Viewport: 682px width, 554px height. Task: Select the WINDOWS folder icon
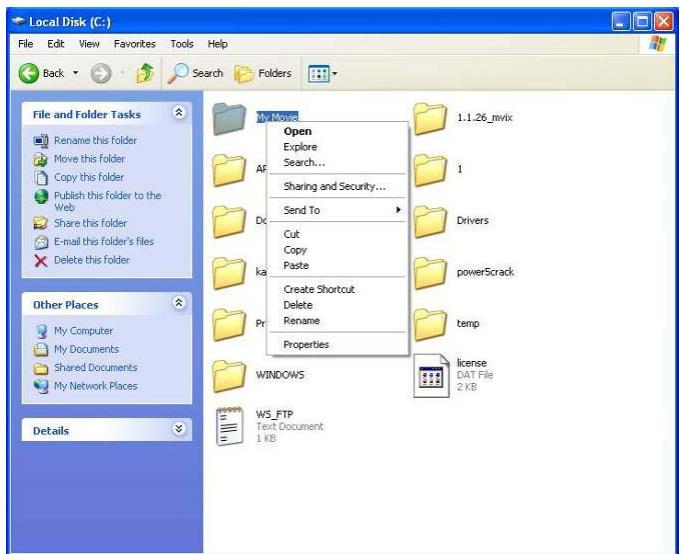tap(229, 376)
